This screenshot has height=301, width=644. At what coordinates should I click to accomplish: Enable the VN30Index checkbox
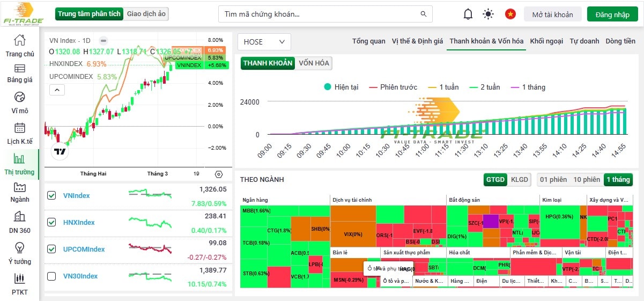tap(51, 276)
